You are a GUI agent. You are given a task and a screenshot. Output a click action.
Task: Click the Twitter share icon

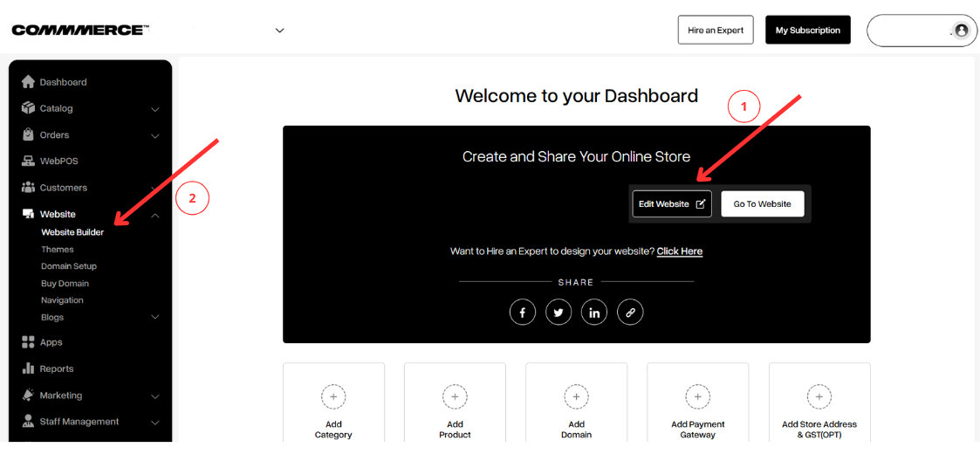[559, 312]
